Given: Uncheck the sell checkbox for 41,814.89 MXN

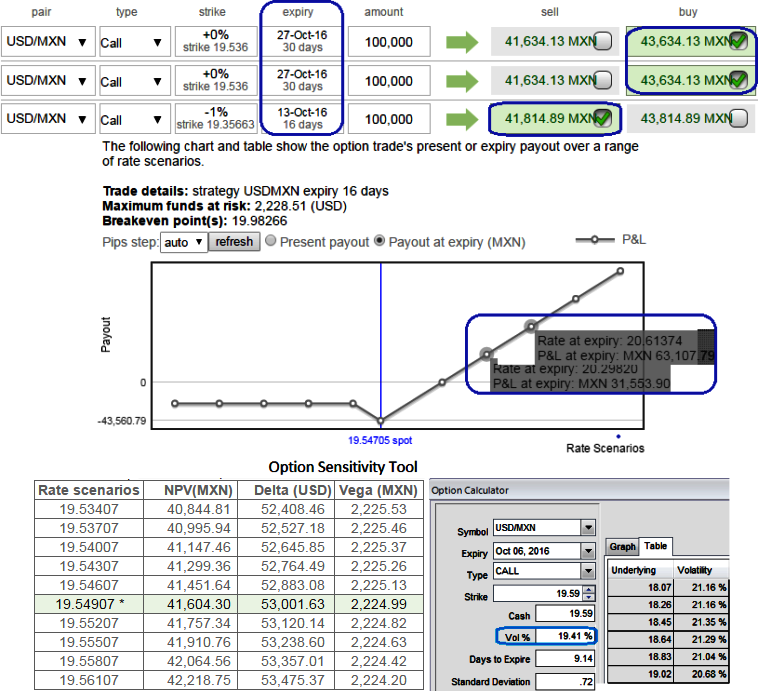Looking at the screenshot, I should (x=604, y=119).
